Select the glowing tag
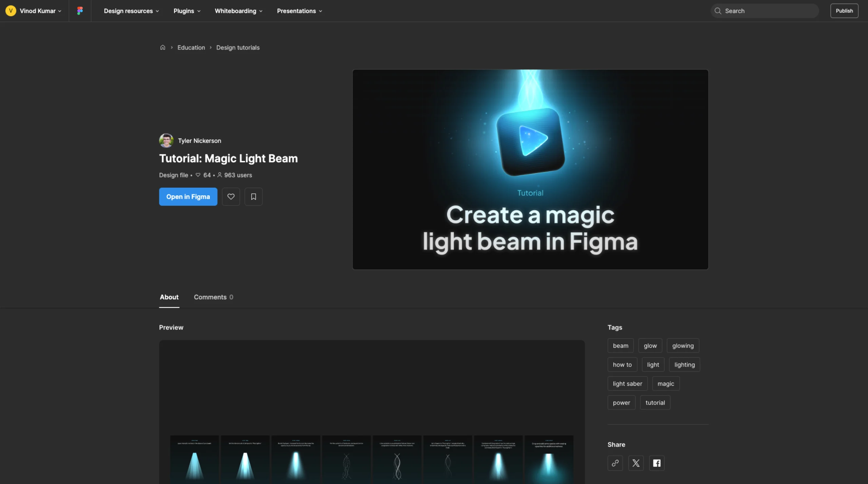This screenshot has height=484, width=868. click(683, 346)
